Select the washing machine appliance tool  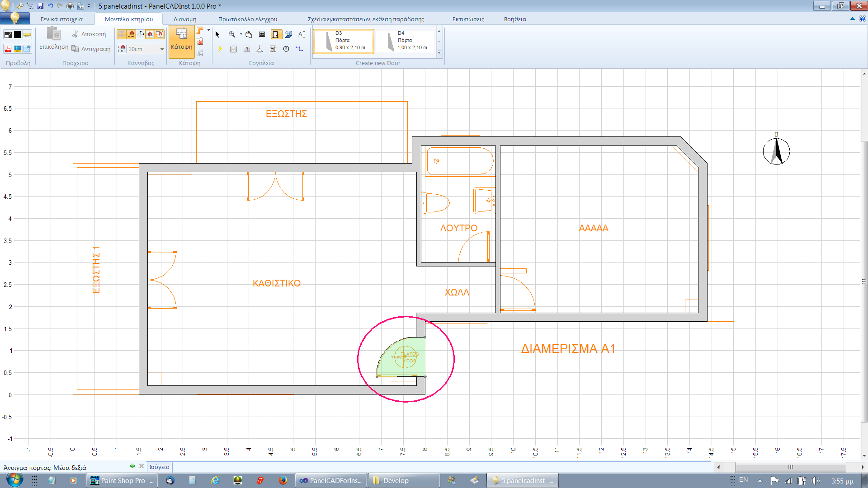click(273, 50)
